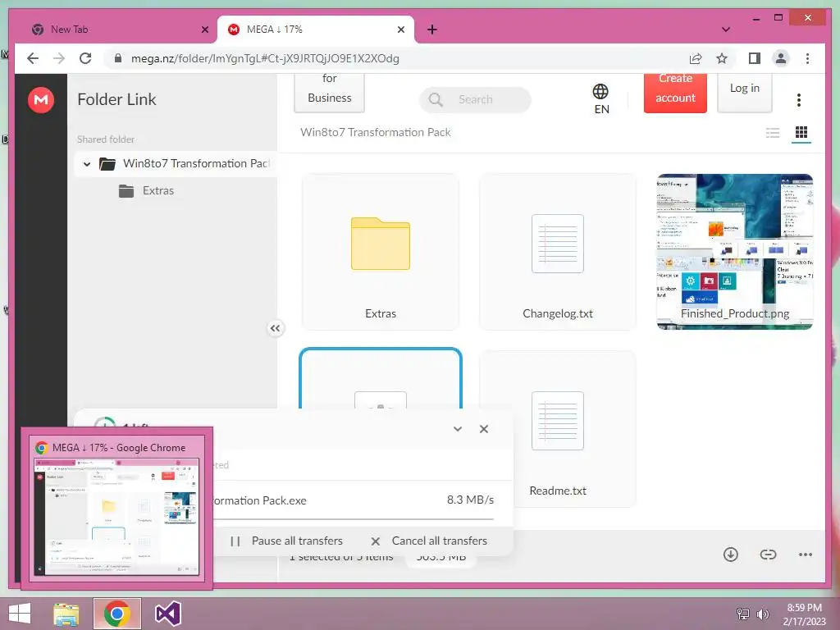The width and height of the screenshot is (840, 630).
Task: Click Create account button
Action: click(x=675, y=93)
